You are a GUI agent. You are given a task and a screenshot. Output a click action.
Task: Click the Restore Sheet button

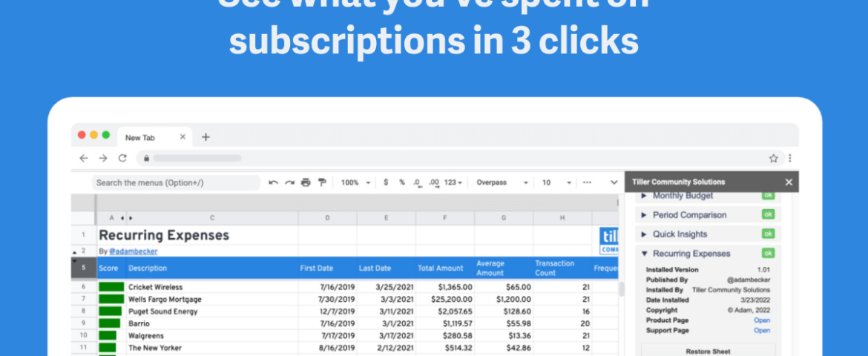tap(708, 351)
